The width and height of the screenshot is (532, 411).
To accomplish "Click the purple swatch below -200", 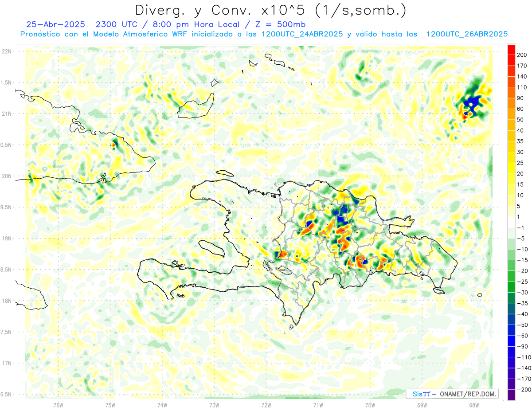I will (x=511, y=395).
